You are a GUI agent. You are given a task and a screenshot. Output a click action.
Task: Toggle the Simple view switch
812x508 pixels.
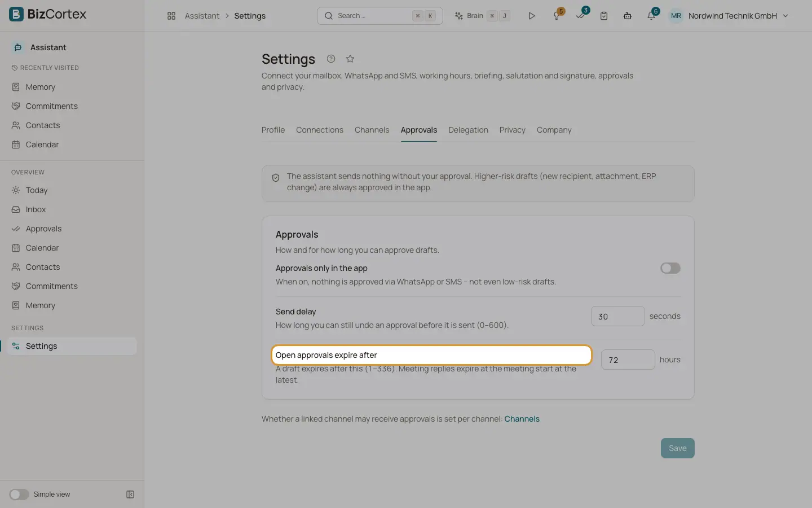[x=19, y=494]
